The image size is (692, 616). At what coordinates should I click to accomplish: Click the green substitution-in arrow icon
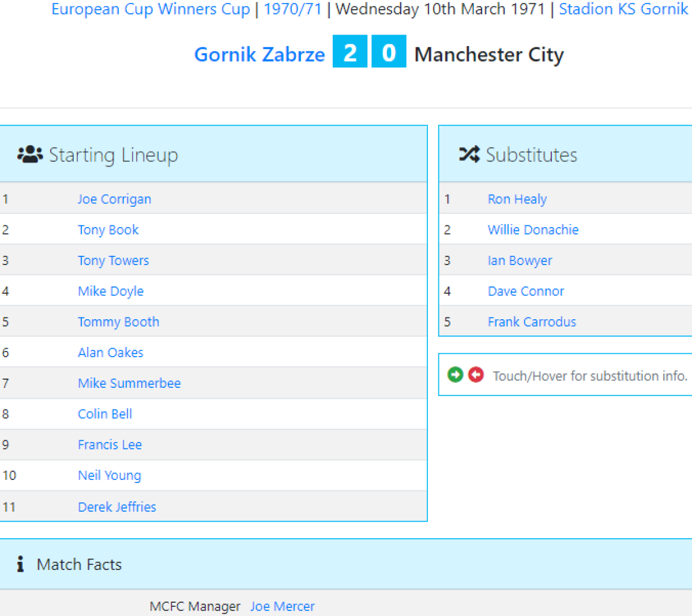pyautogui.click(x=456, y=375)
